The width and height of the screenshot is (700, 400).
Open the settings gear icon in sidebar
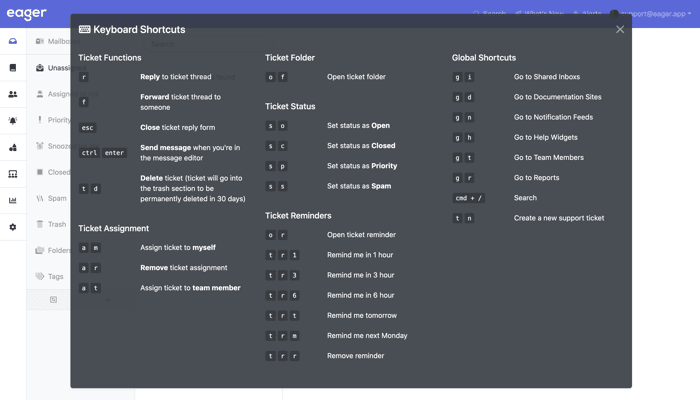pos(13,227)
